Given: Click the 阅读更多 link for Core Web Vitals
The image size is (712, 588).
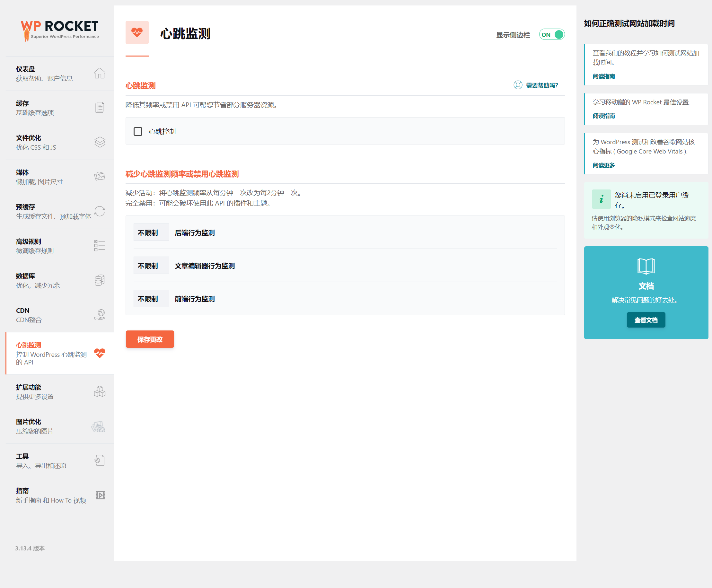Looking at the screenshot, I should tap(603, 165).
